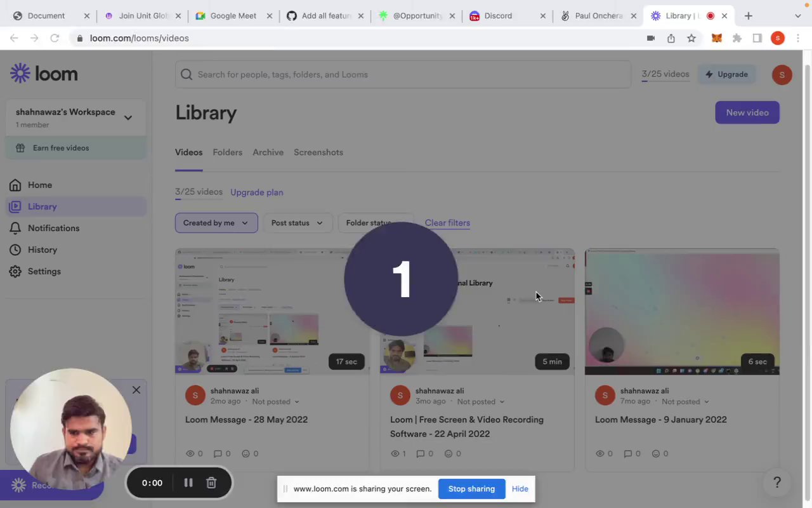
Task: Close the Library browser tab
Action: pyautogui.click(x=724, y=16)
